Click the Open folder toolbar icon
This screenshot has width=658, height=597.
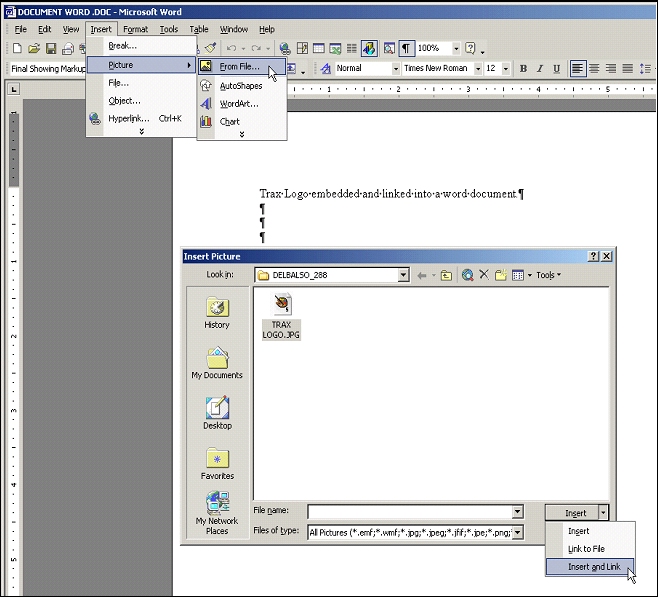coord(34,48)
